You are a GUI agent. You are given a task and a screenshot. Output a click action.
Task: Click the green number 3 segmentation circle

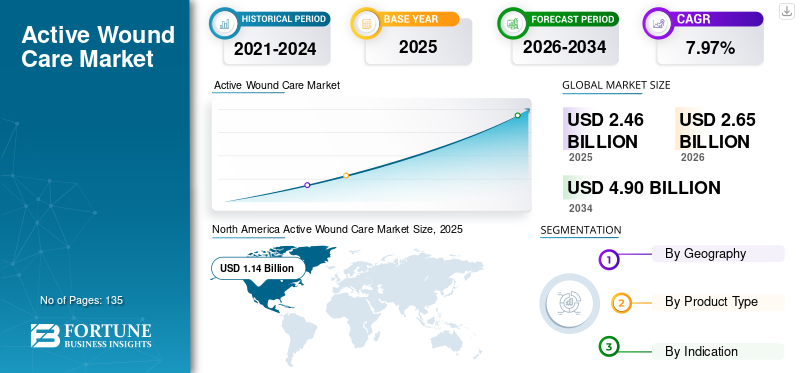pos(608,347)
